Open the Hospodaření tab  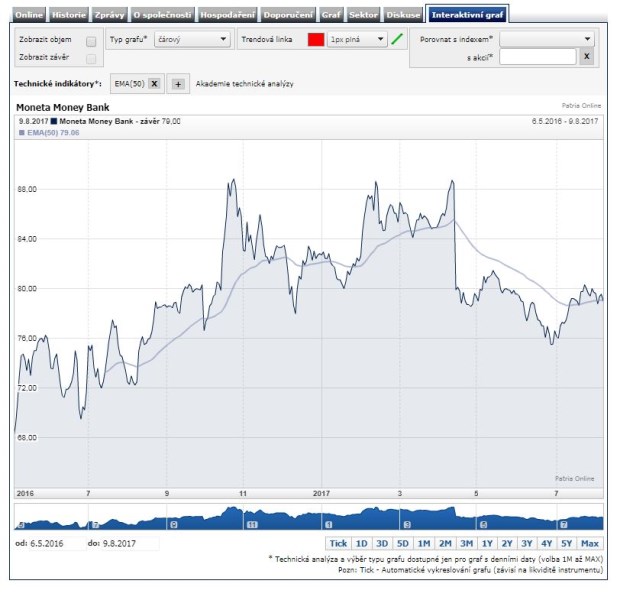click(228, 15)
